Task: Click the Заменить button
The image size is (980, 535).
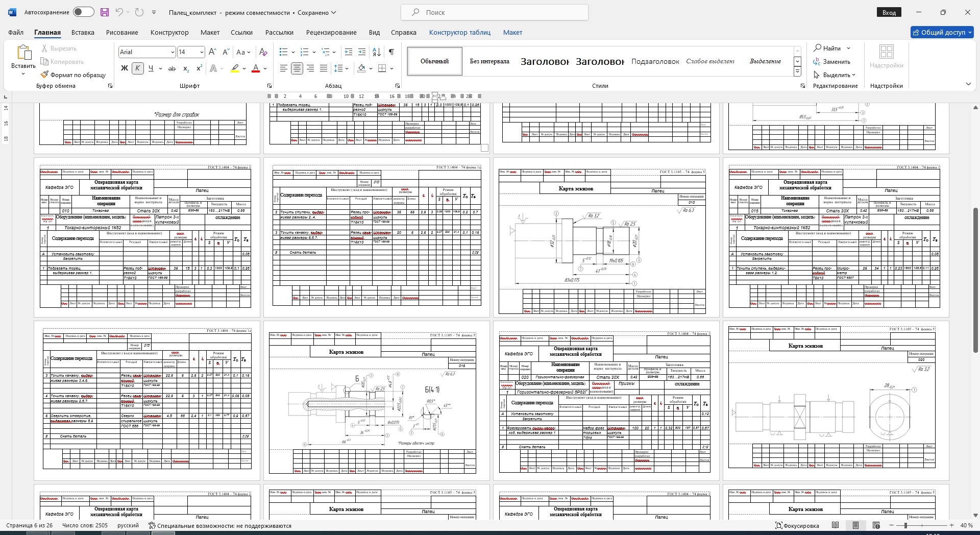Action: click(x=831, y=62)
